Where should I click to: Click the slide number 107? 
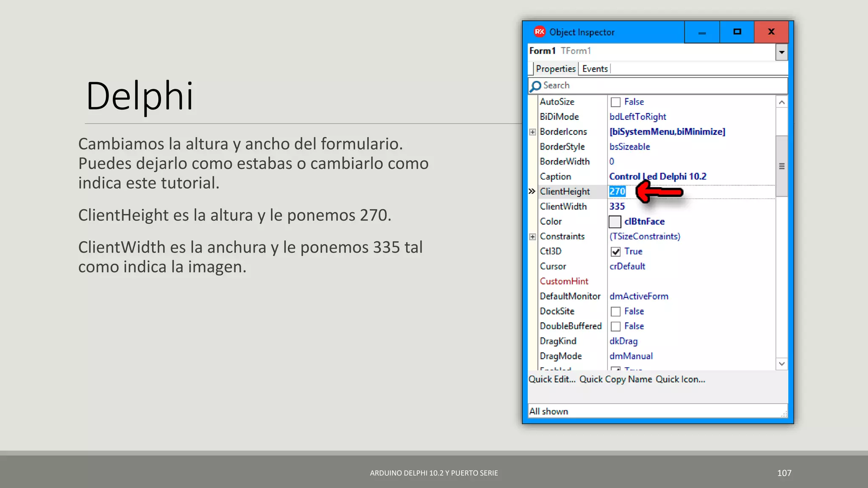coord(784,473)
